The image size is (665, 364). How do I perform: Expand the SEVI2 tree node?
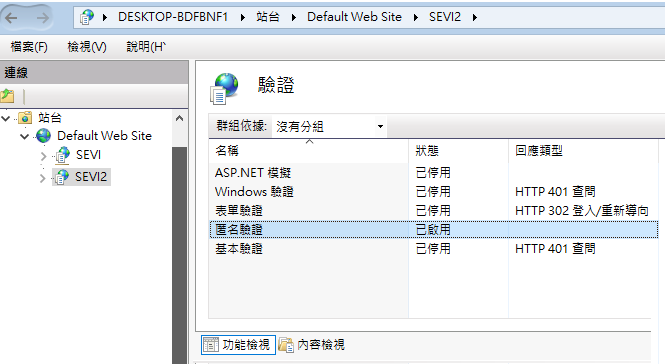[42, 178]
